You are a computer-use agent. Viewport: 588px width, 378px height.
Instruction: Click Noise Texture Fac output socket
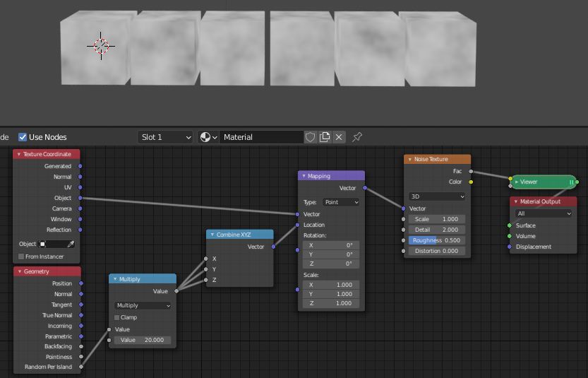[x=471, y=171]
